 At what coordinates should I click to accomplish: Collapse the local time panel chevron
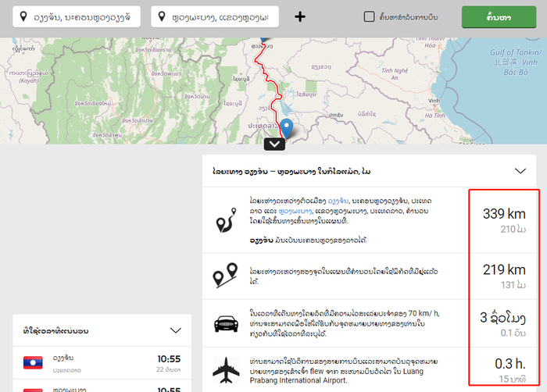click(175, 330)
